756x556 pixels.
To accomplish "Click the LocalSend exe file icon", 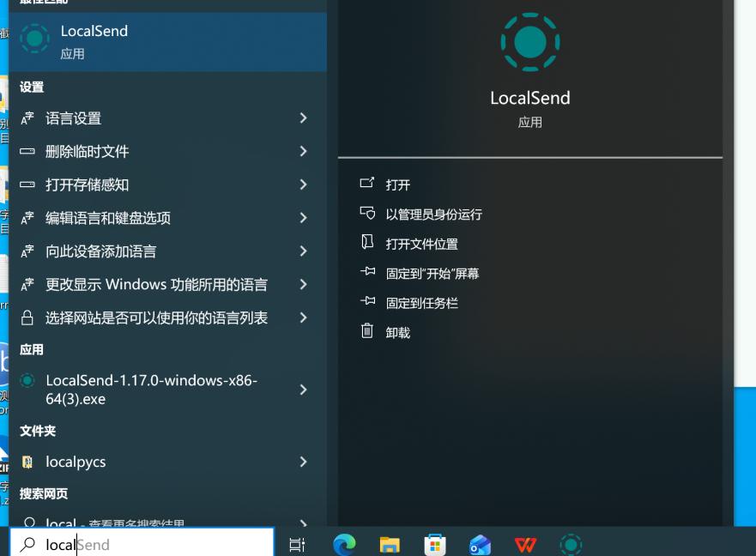I will coord(27,380).
